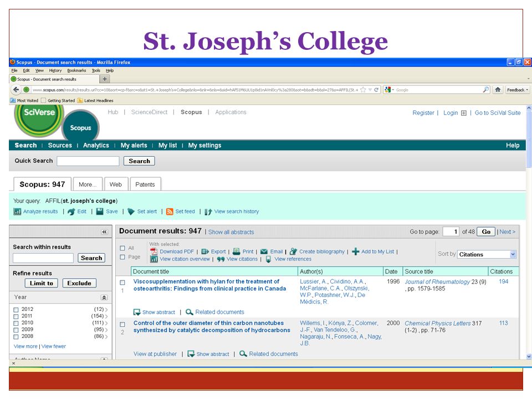Tick the 2011 year filter

[x=16, y=316]
